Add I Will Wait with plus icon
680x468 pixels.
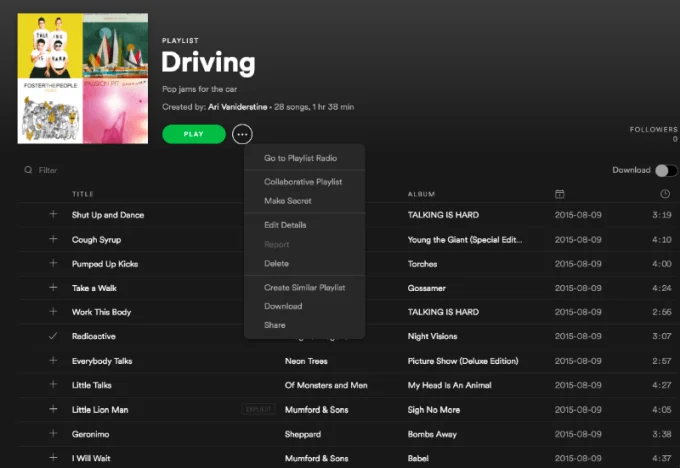click(53, 458)
